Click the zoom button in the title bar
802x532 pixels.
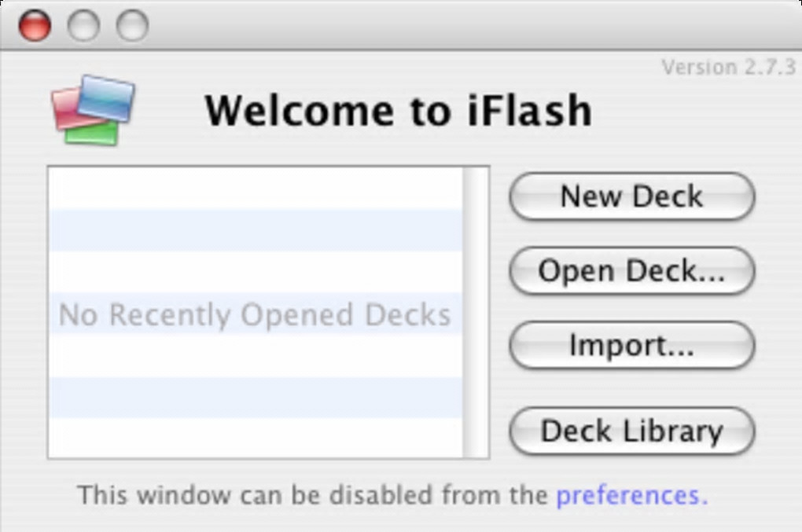click(x=132, y=26)
